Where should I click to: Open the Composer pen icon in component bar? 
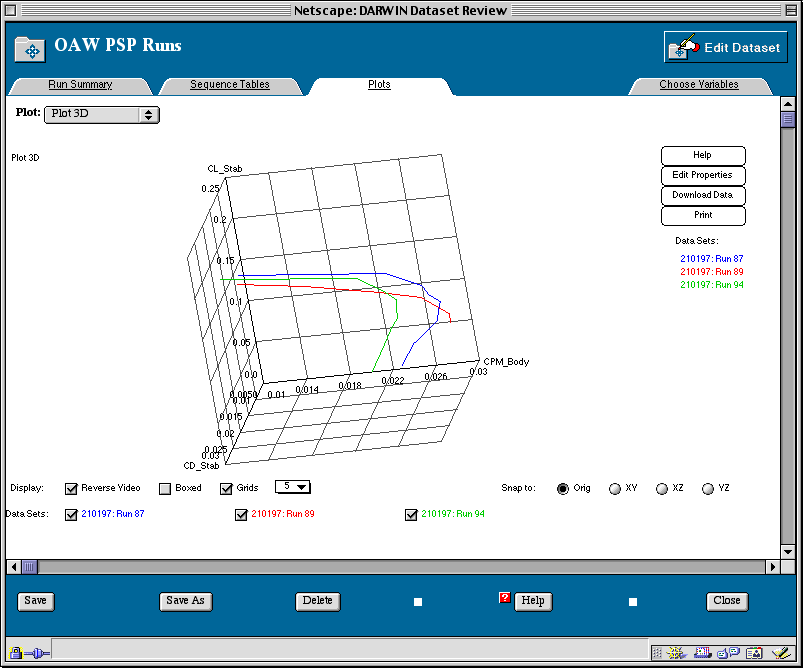click(780, 652)
